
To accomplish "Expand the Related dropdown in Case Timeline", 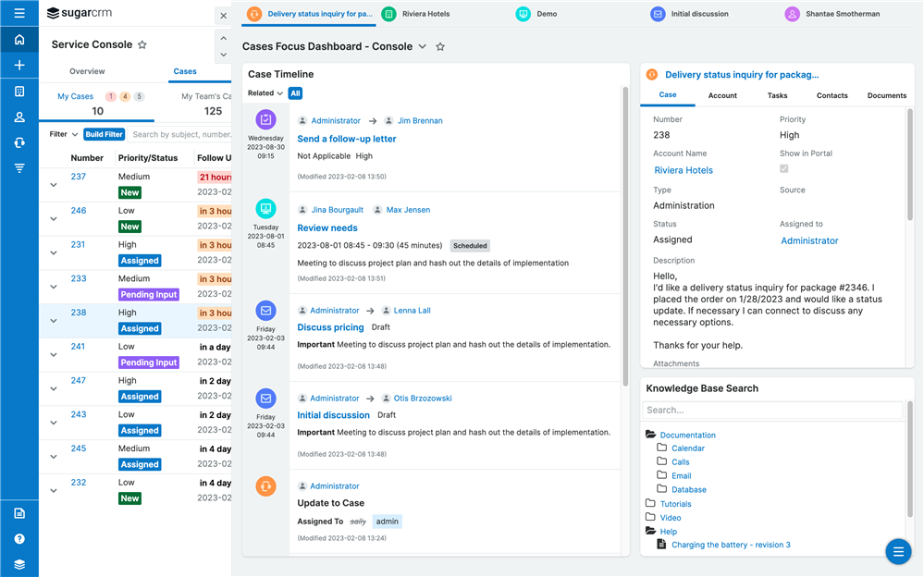I will (265, 93).
